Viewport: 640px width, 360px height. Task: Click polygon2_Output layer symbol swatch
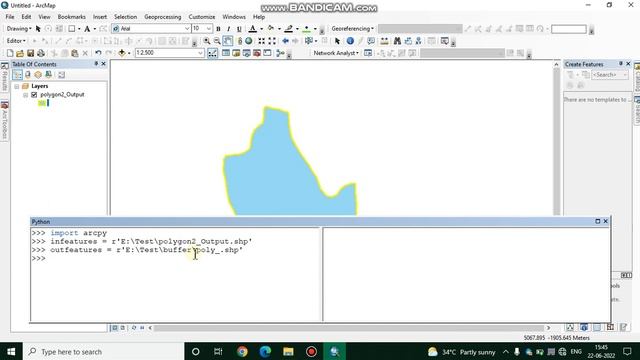[42, 103]
